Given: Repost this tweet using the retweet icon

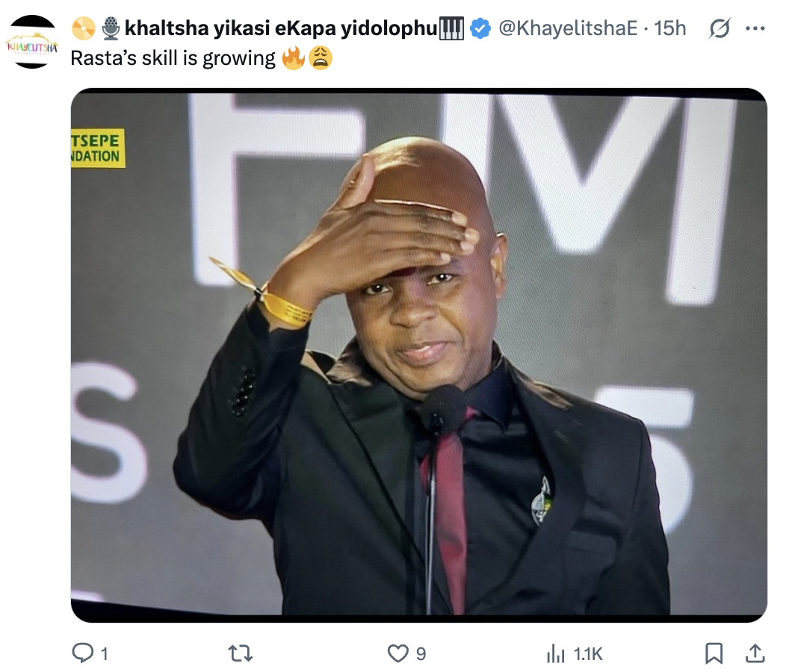Looking at the screenshot, I should point(240,654).
